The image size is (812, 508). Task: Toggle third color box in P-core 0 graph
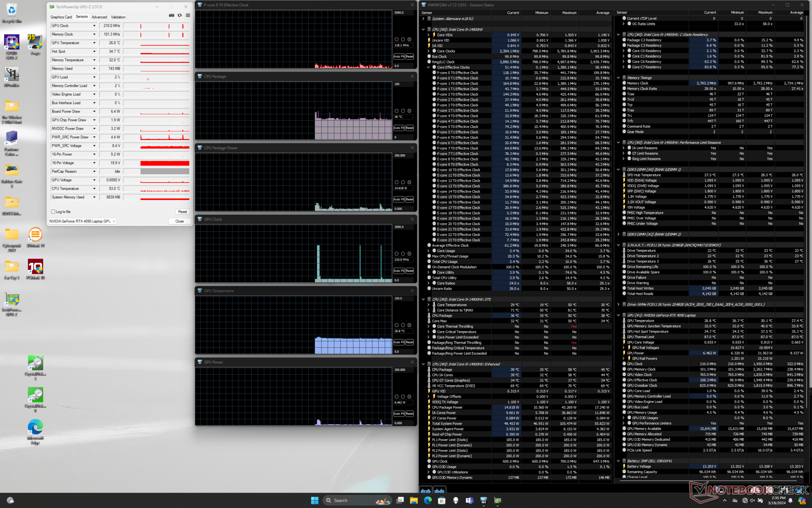(x=409, y=39)
